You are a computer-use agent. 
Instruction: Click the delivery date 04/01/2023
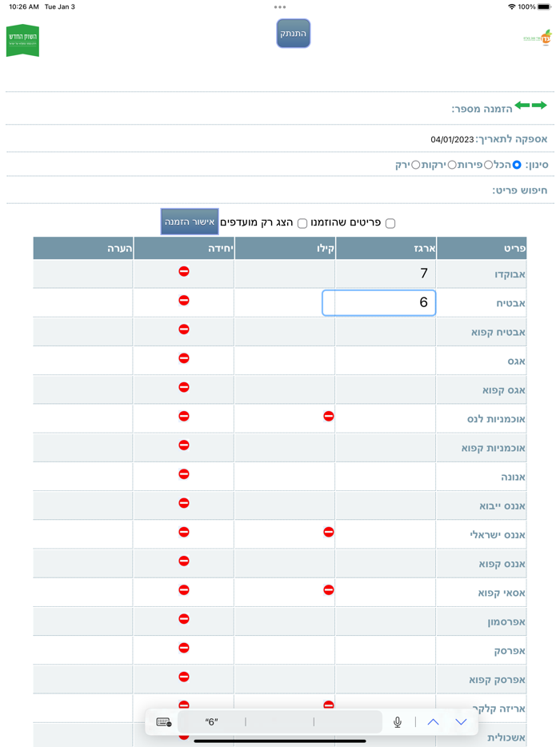pyautogui.click(x=452, y=140)
